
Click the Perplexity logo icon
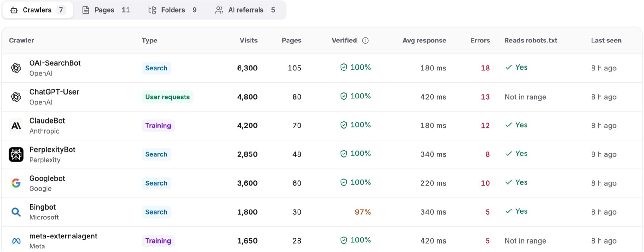click(16, 154)
